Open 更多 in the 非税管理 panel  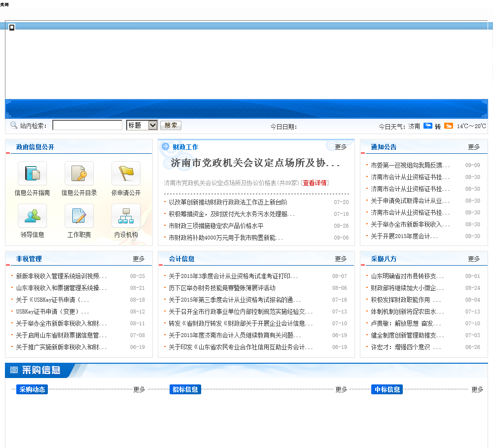(139, 259)
